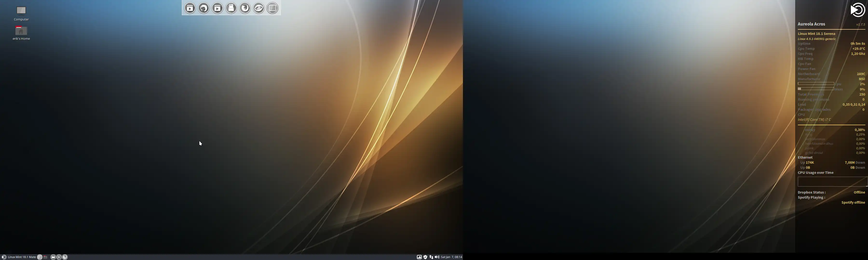Open the Linux Mint 18.1 Mate menu
The height and width of the screenshot is (260, 868).
tap(22, 257)
